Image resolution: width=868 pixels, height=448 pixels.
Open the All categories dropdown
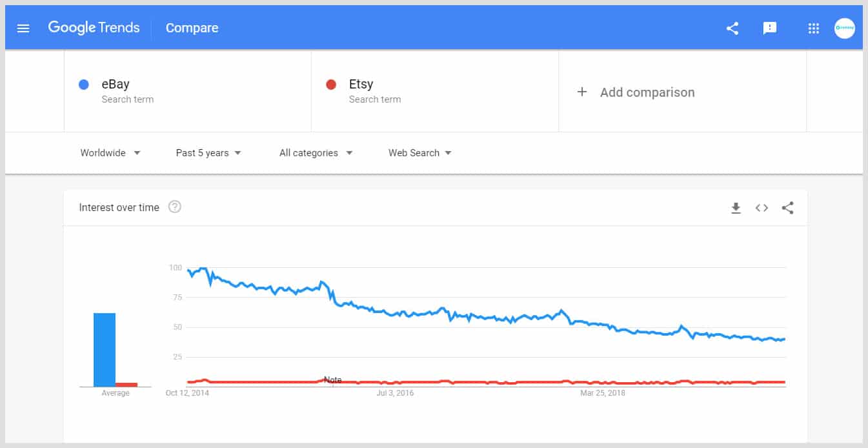[315, 152]
